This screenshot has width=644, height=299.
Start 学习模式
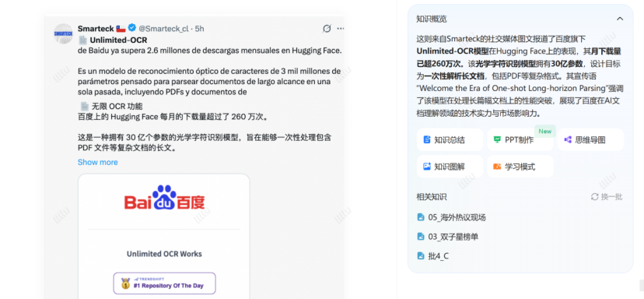click(x=520, y=167)
